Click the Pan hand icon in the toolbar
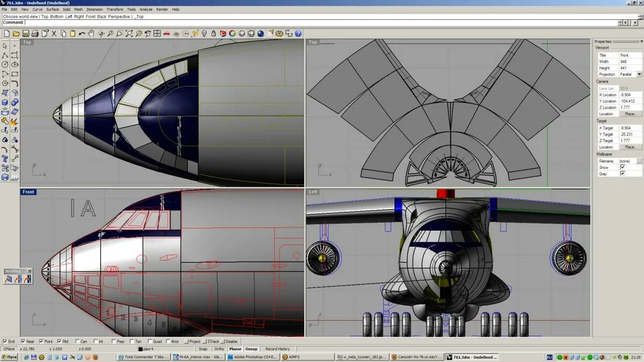Viewport: 644px width, 362px height. pos(91,33)
